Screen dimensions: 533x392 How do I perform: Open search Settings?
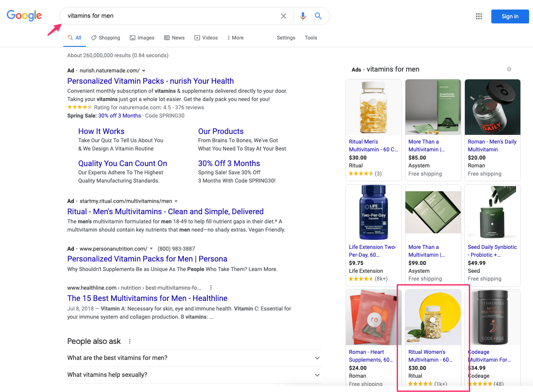pyautogui.click(x=286, y=38)
